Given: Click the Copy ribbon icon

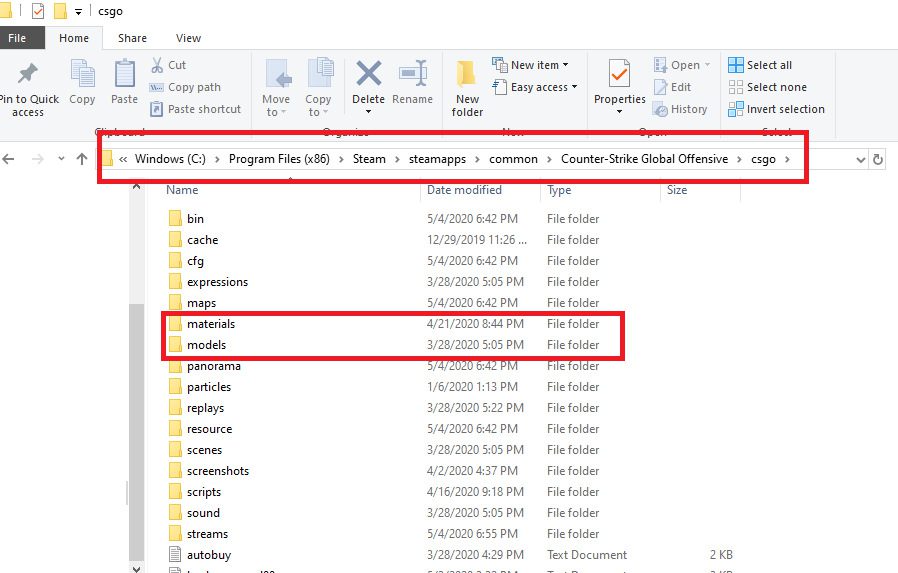Looking at the screenshot, I should coord(82,75).
